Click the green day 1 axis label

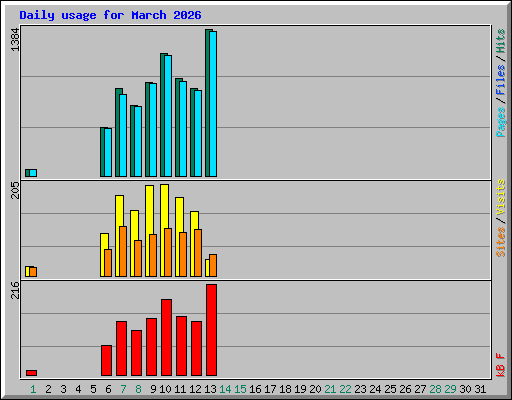point(33,389)
